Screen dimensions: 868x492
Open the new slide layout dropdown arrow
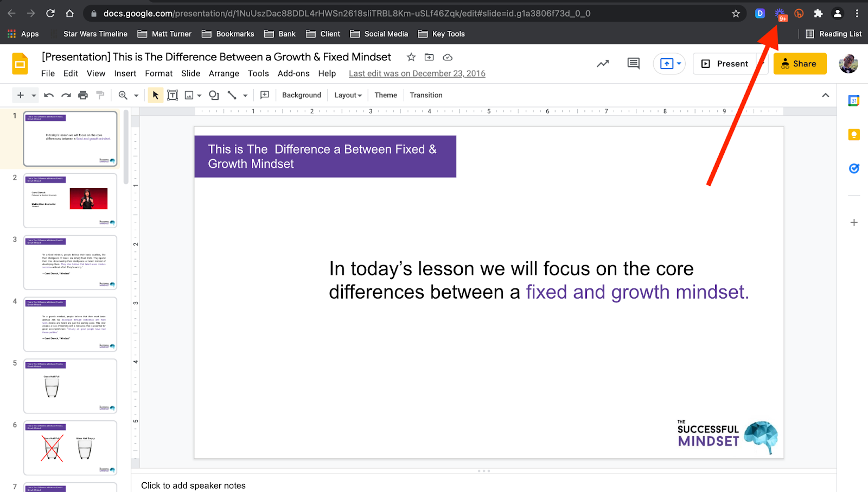click(x=34, y=95)
